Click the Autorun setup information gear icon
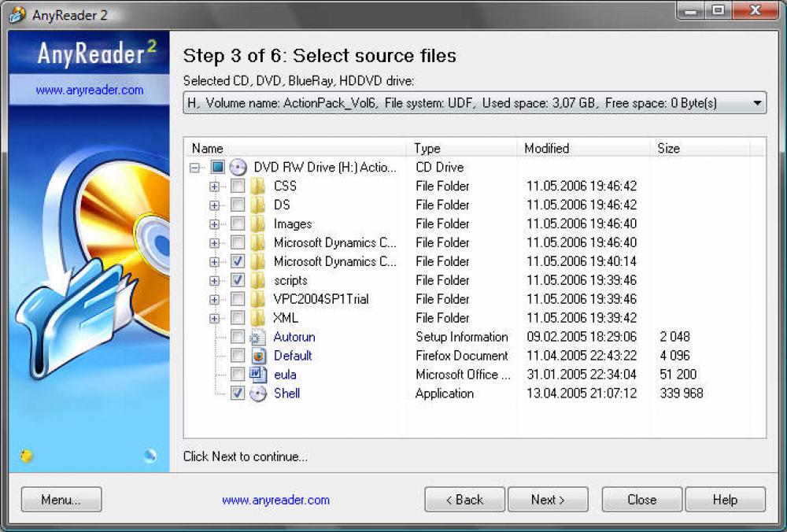Image resolution: width=787 pixels, height=532 pixels. tap(258, 337)
